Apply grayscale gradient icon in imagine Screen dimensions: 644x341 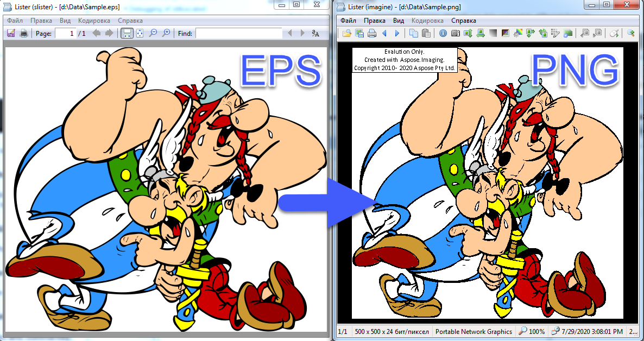(x=493, y=33)
